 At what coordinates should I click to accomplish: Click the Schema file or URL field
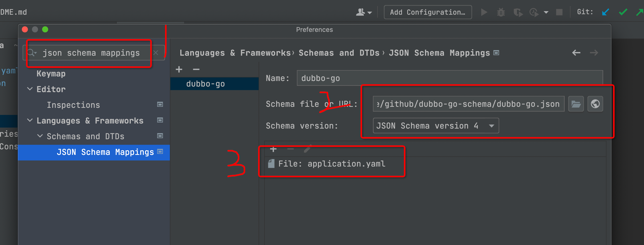coord(469,104)
